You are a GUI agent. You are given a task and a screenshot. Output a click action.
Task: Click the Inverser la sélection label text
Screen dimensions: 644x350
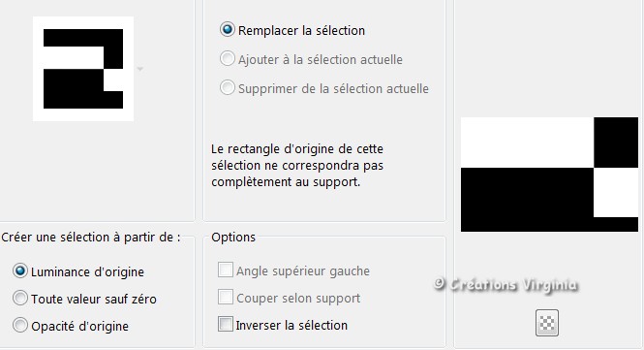pyautogui.click(x=291, y=326)
